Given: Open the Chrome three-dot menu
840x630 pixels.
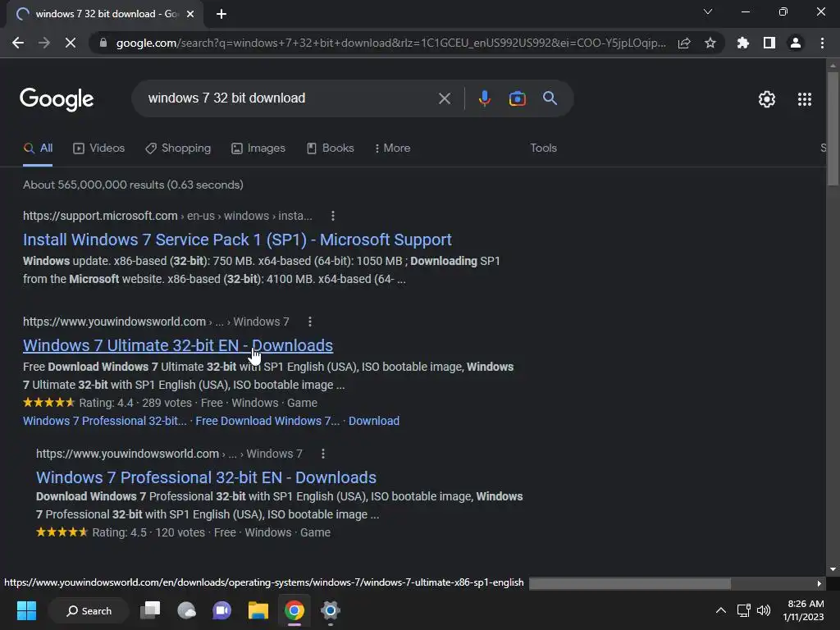Looking at the screenshot, I should click(x=822, y=43).
